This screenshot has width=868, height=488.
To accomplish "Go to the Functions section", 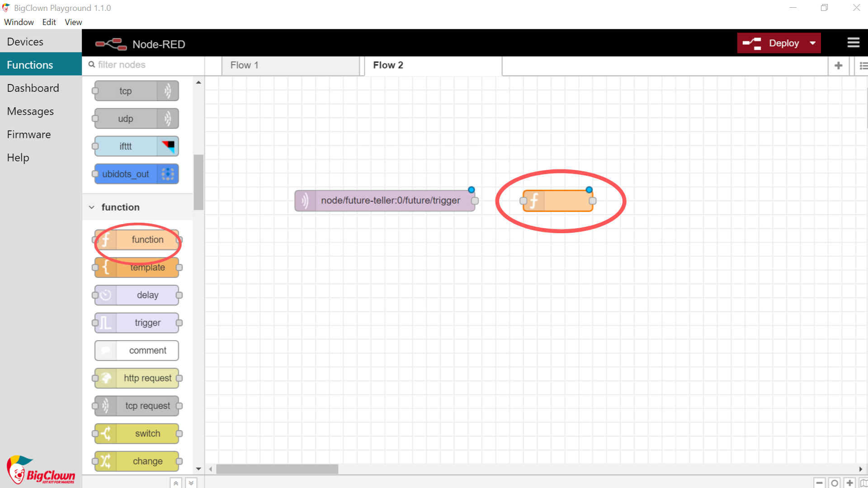I will click(x=41, y=65).
